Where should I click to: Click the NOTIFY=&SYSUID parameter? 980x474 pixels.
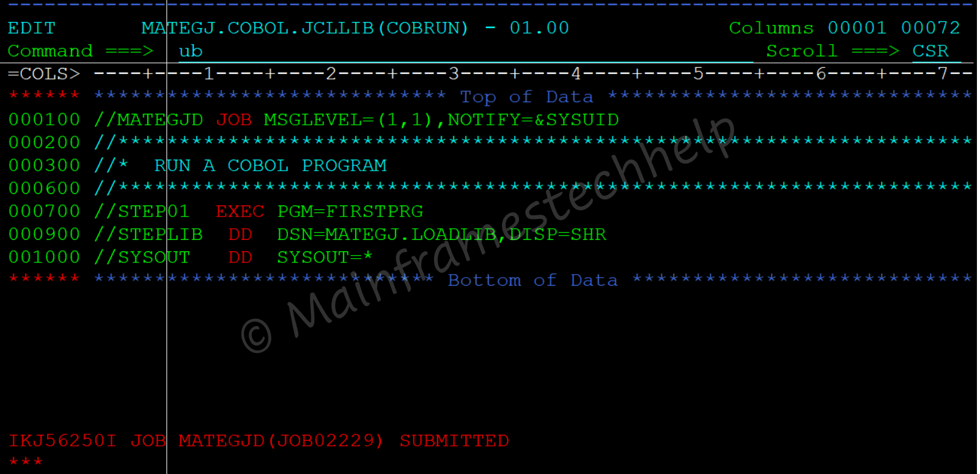(533, 120)
